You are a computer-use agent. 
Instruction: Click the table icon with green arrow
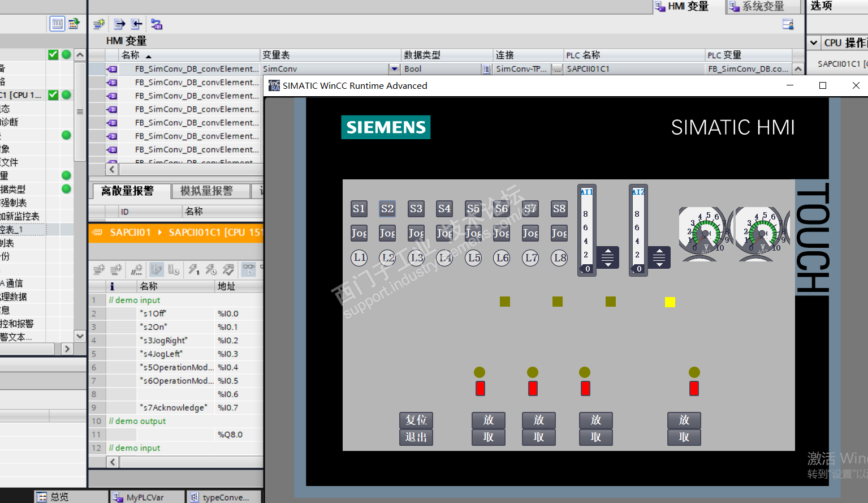pyautogui.click(x=74, y=23)
